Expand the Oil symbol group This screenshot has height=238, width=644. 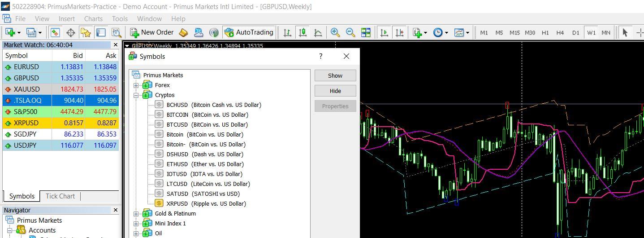tap(136, 233)
